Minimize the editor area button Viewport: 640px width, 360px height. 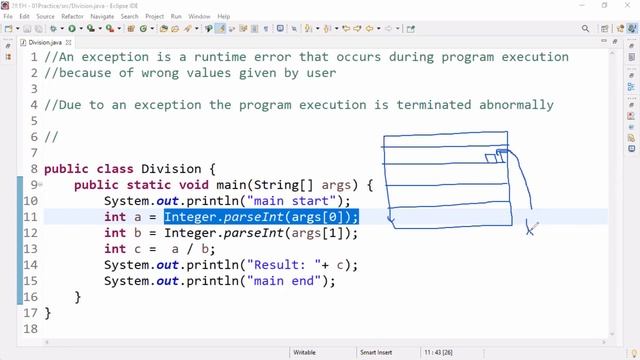click(x=604, y=41)
